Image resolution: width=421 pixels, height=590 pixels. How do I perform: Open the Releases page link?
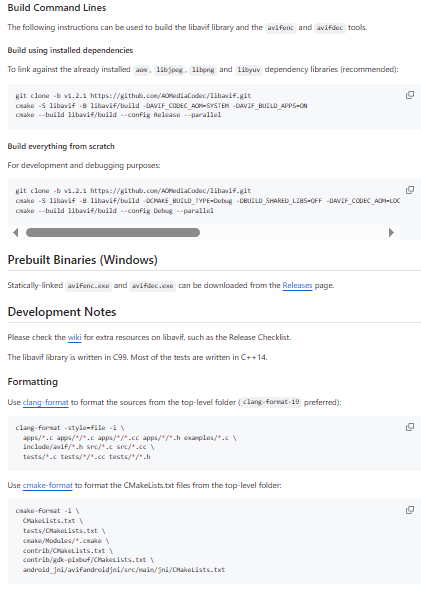(297, 286)
